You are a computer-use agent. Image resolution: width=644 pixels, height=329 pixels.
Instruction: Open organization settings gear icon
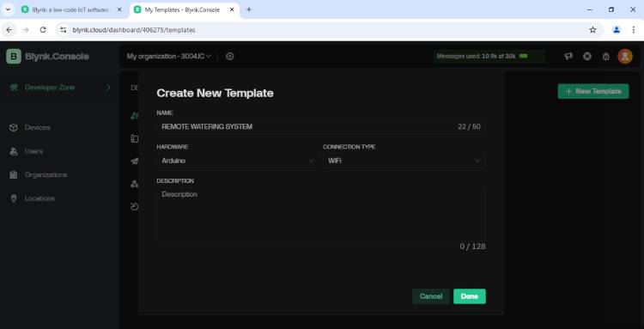(x=230, y=57)
